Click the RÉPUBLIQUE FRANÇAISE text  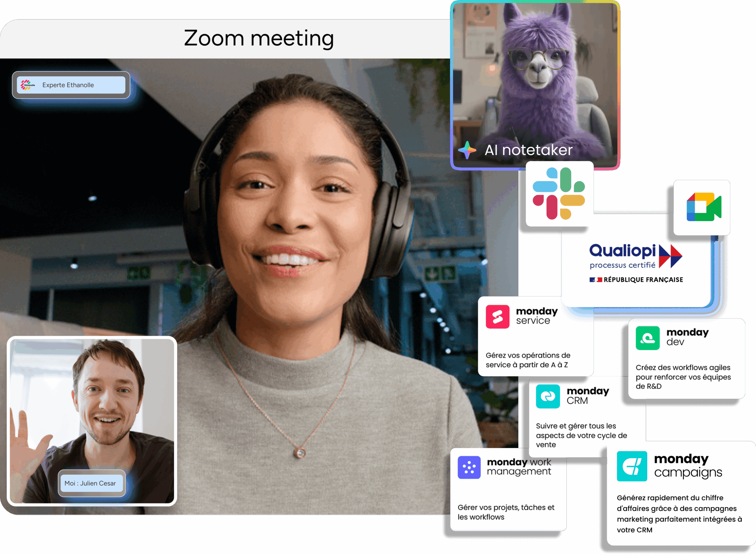(643, 280)
